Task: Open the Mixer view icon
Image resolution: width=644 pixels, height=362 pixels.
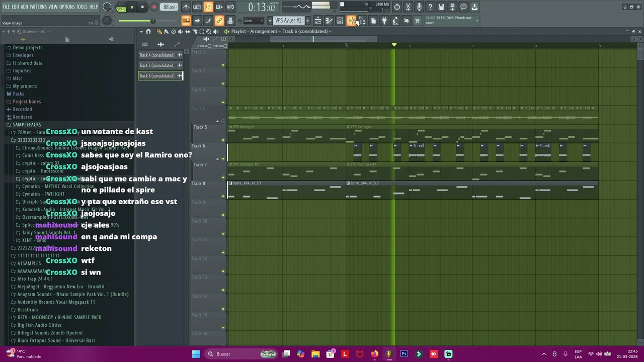Action: pyautogui.click(x=351, y=21)
